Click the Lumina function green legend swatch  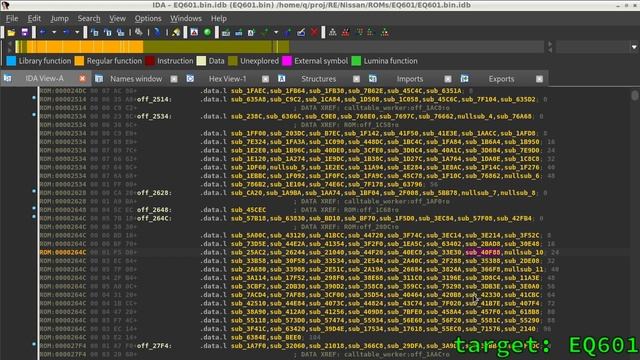[x=356, y=61]
